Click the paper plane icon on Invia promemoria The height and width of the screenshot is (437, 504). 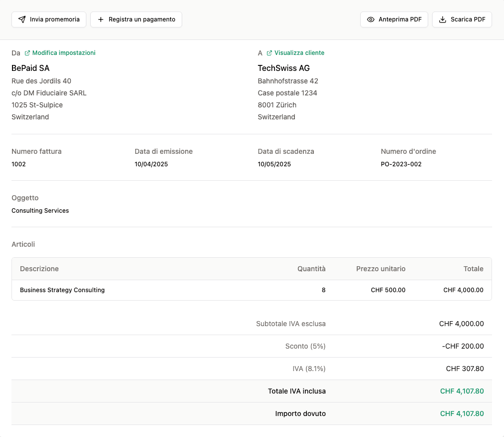coord(22,19)
